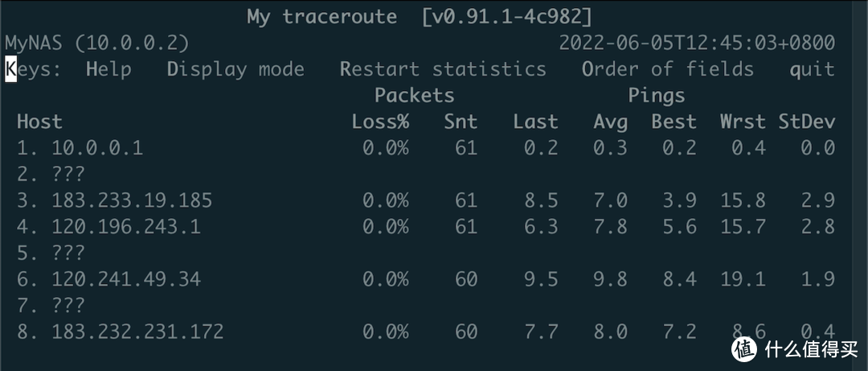This screenshot has width=868, height=371.
Task: Click the highlighted K cursor block
Action: tap(11, 69)
